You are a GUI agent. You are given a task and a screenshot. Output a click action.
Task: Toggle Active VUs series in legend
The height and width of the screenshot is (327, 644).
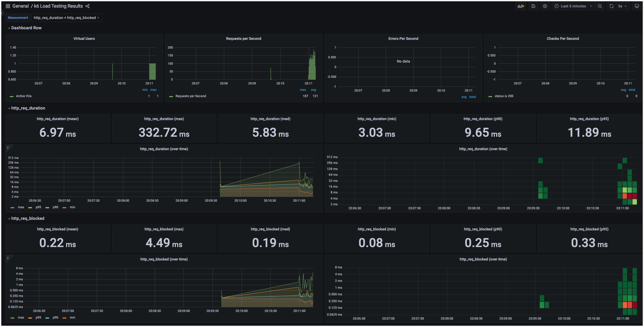tap(23, 96)
